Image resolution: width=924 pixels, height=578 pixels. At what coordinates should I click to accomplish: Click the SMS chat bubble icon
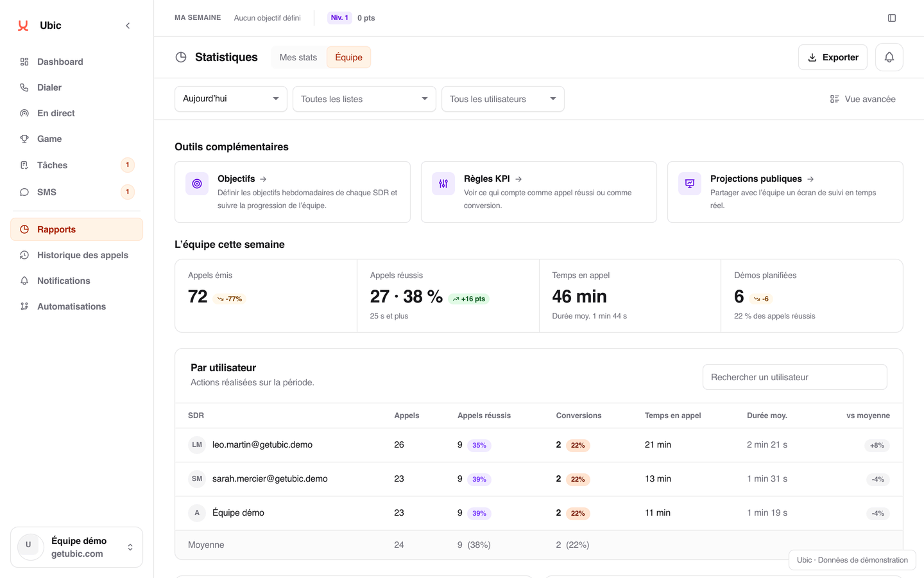(x=24, y=192)
